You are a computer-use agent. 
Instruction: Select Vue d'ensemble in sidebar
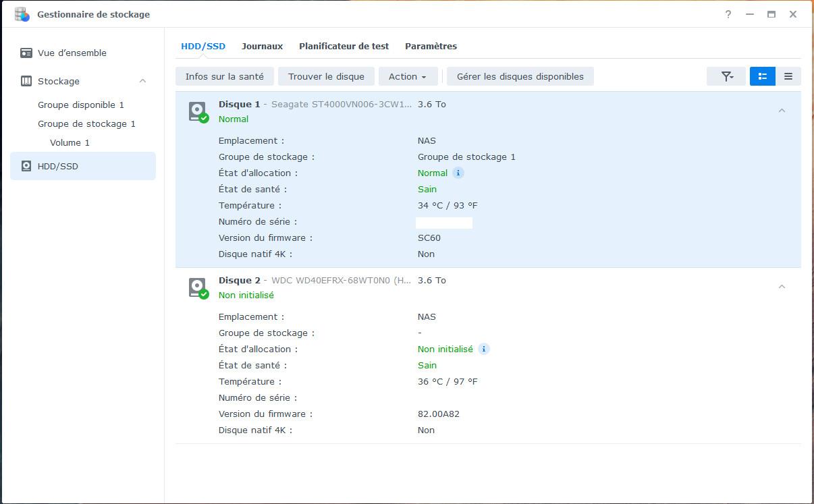72,53
